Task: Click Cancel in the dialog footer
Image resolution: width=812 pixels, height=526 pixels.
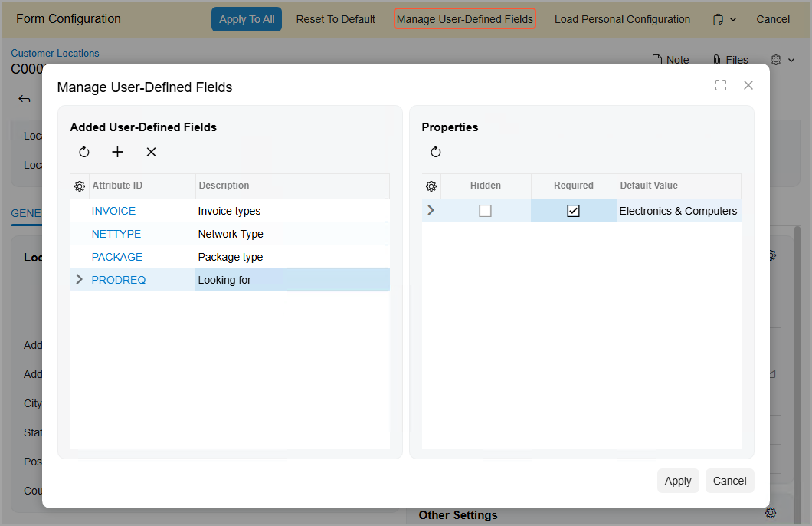Action: [x=729, y=481]
